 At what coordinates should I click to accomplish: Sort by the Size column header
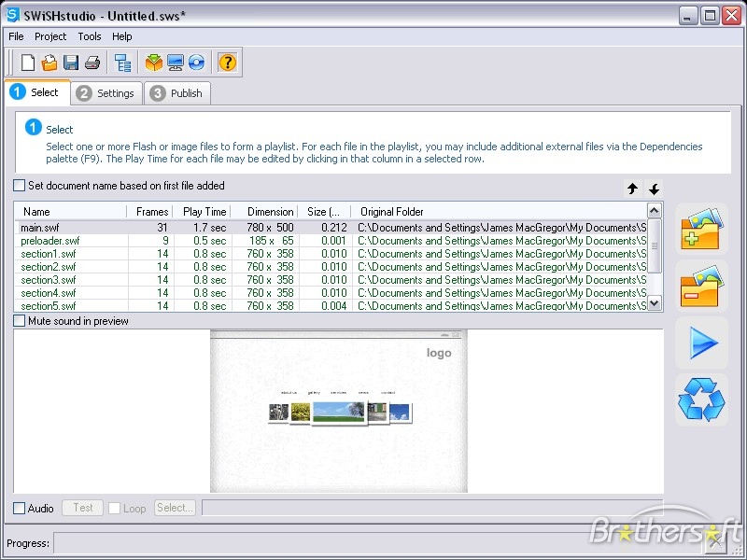[324, 212]
